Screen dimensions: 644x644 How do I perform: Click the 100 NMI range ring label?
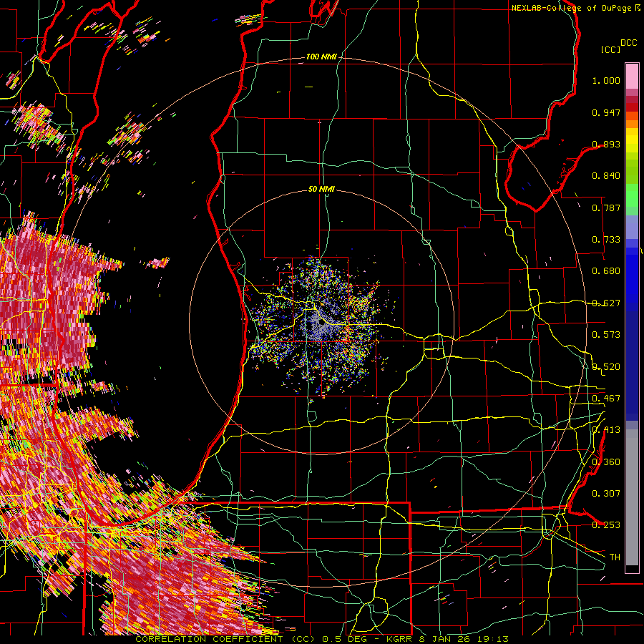[x=321, y=57]
